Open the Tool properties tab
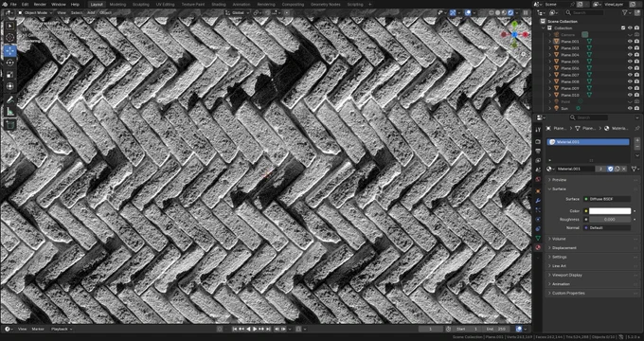This screenshot has width=644, height=341. coord(538,130)
